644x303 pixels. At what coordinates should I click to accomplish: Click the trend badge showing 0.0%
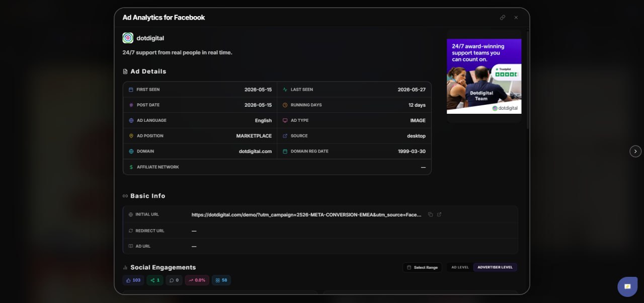(197, 280)
